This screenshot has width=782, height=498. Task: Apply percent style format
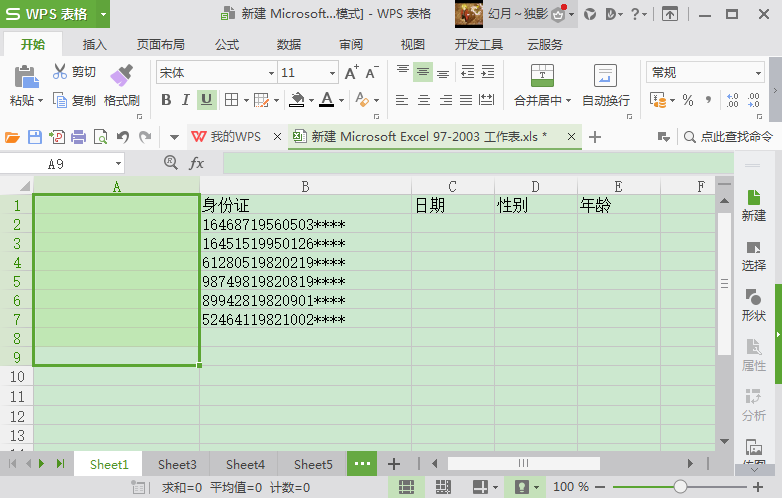pos(688,100)
